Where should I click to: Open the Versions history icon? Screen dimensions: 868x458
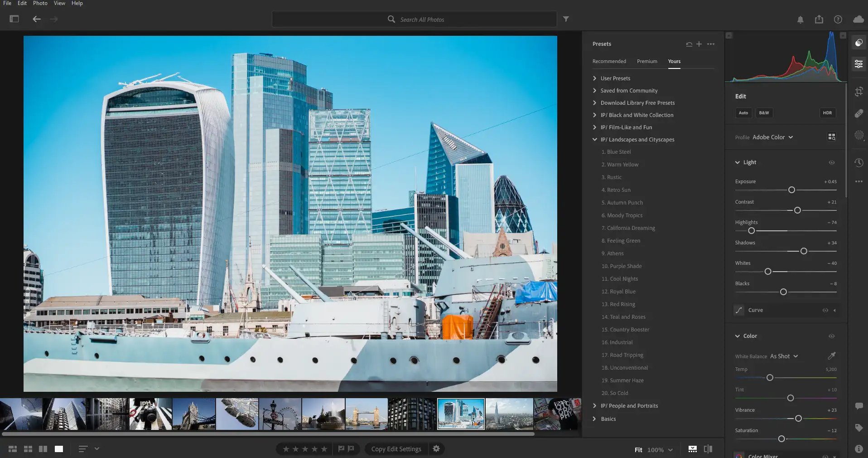[x=858, y=162]
